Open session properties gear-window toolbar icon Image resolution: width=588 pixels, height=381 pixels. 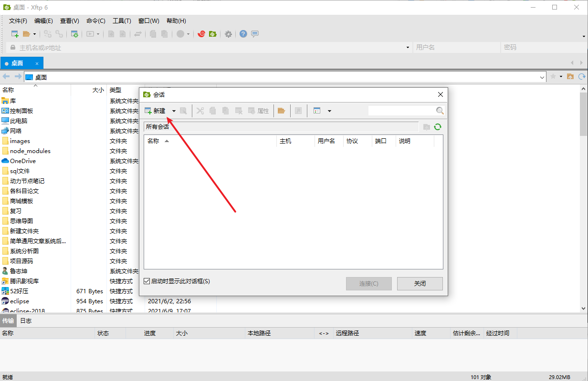74,34
